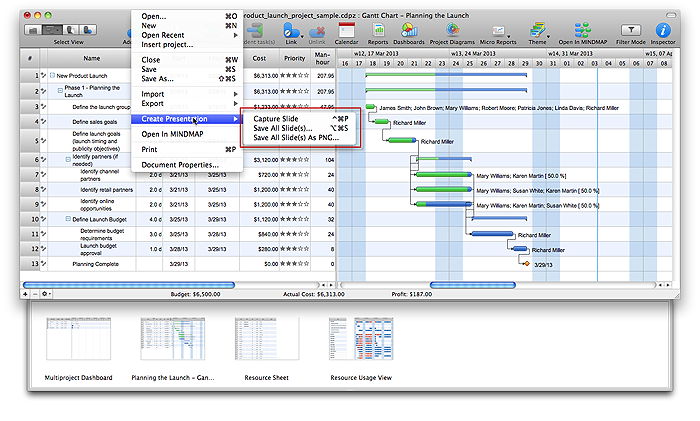Expand the Export submenu

click(x=187, y=104)
